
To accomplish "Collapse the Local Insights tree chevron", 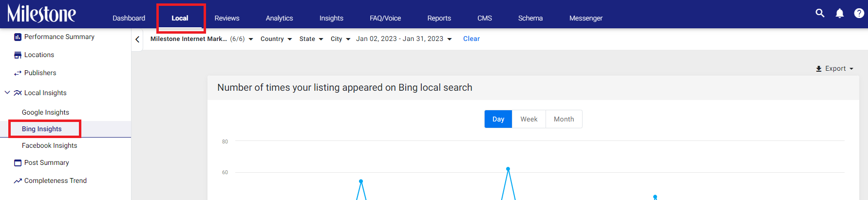I will pos(7,92).
